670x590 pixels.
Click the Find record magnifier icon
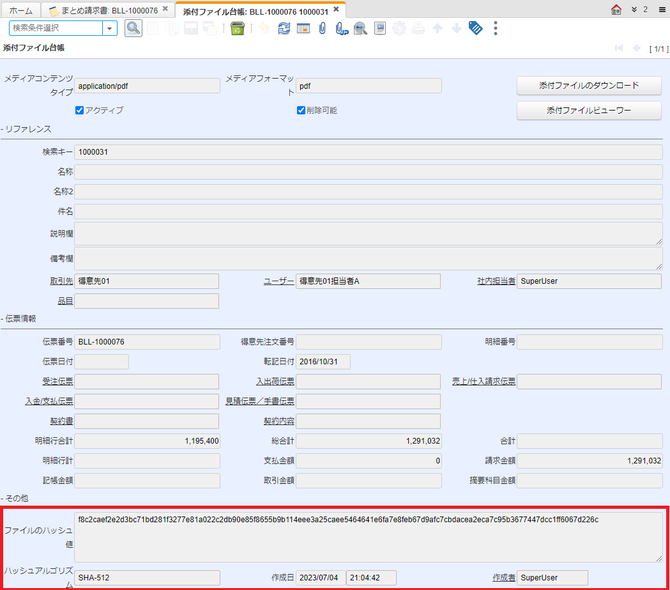[133, 28]
